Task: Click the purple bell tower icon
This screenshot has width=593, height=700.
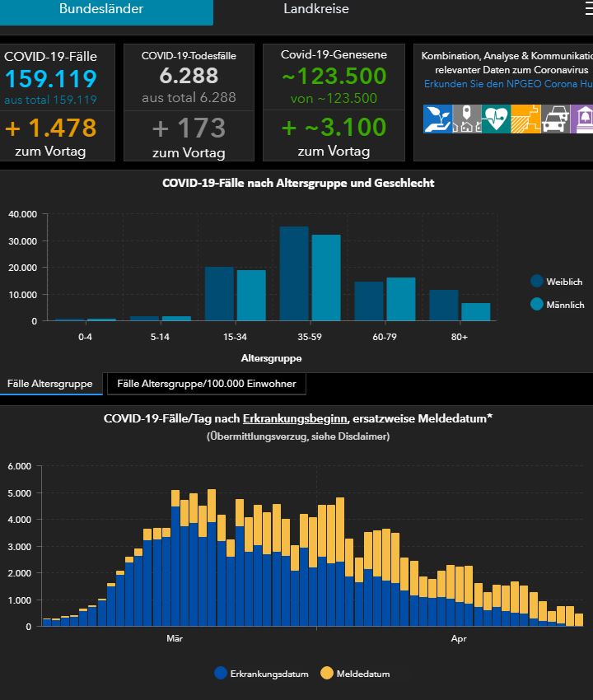Action: click(581, 119)
